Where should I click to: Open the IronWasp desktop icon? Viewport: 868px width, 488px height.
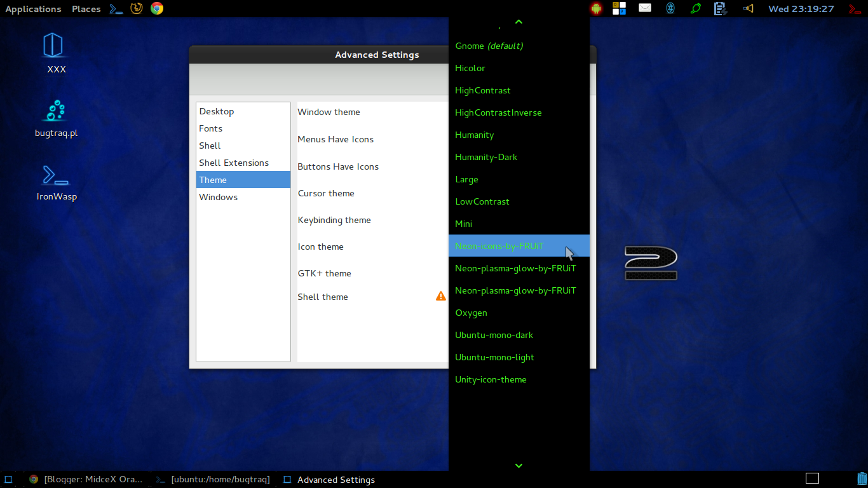57,182
